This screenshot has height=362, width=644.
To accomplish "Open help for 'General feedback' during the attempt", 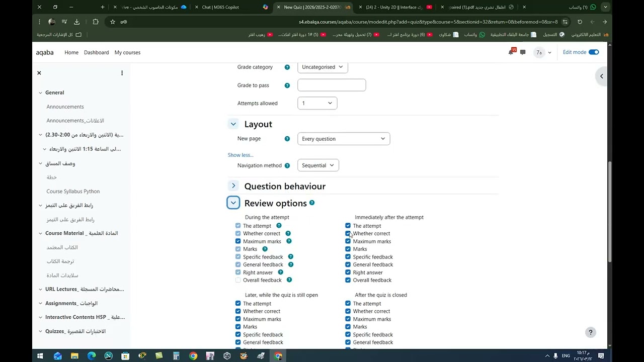I will 290,264.
